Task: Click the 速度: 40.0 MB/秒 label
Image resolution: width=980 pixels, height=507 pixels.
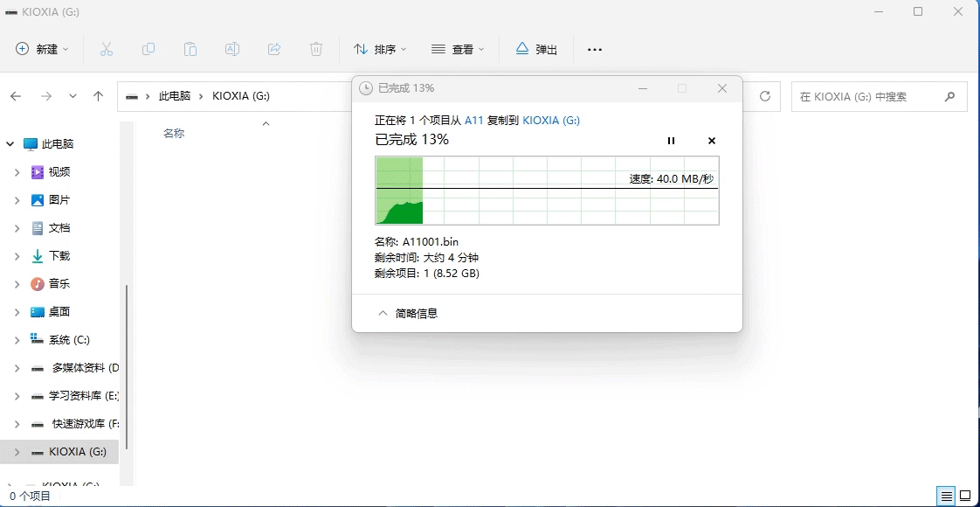Action: tap(672, 179)
